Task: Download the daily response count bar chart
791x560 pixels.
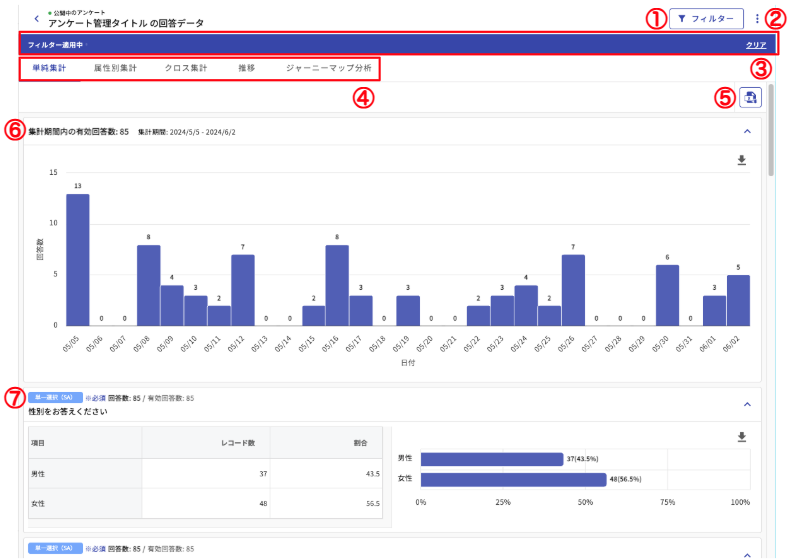Action: pos(741,160)
